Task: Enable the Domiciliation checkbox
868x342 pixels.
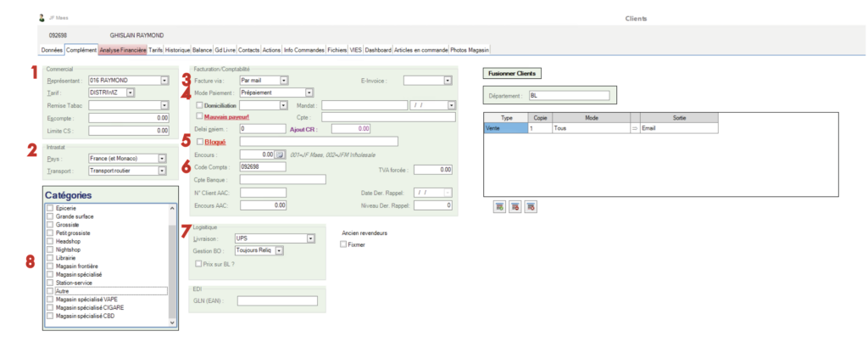Action: click(x=199, y=105)
